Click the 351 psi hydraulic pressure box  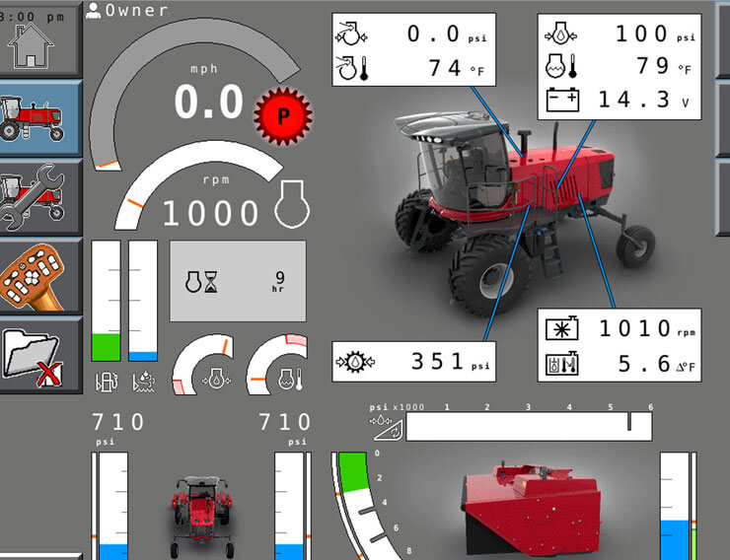[414, 361]
